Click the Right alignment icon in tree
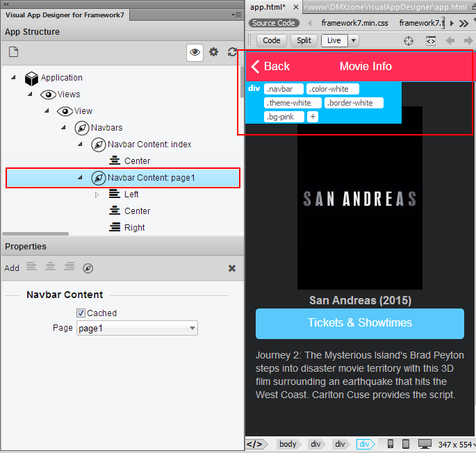The image size is (476, 453). click(x=115, y=226)
